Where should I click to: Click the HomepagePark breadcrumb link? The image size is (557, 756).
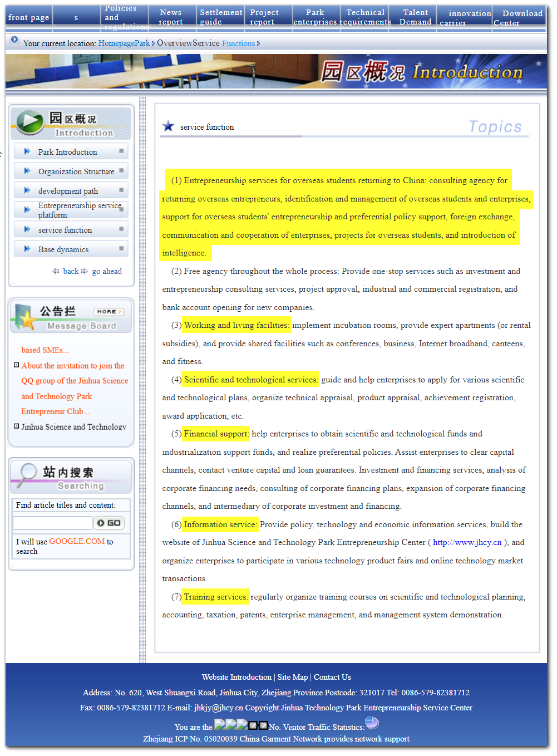(x=124, y=43)
